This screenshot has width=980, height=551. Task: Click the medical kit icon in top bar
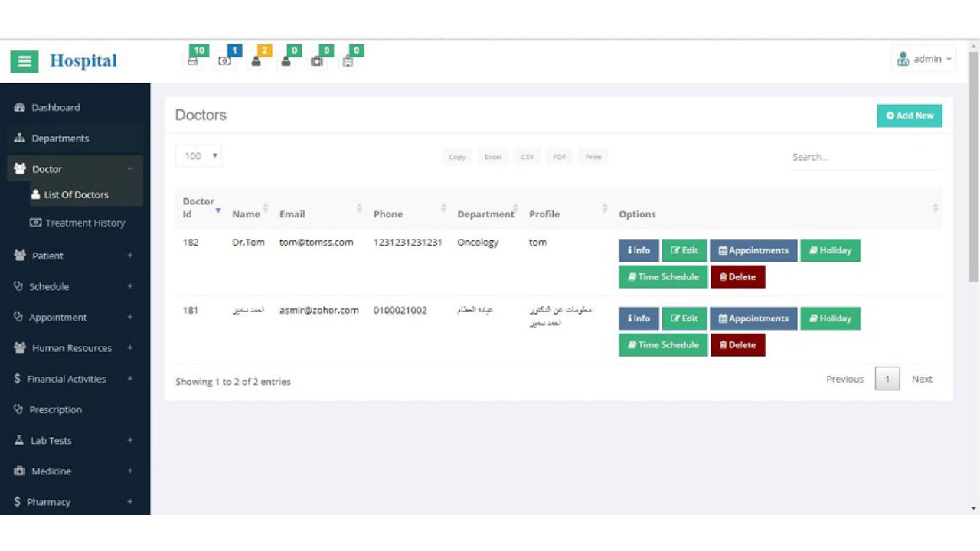[317, 60]
